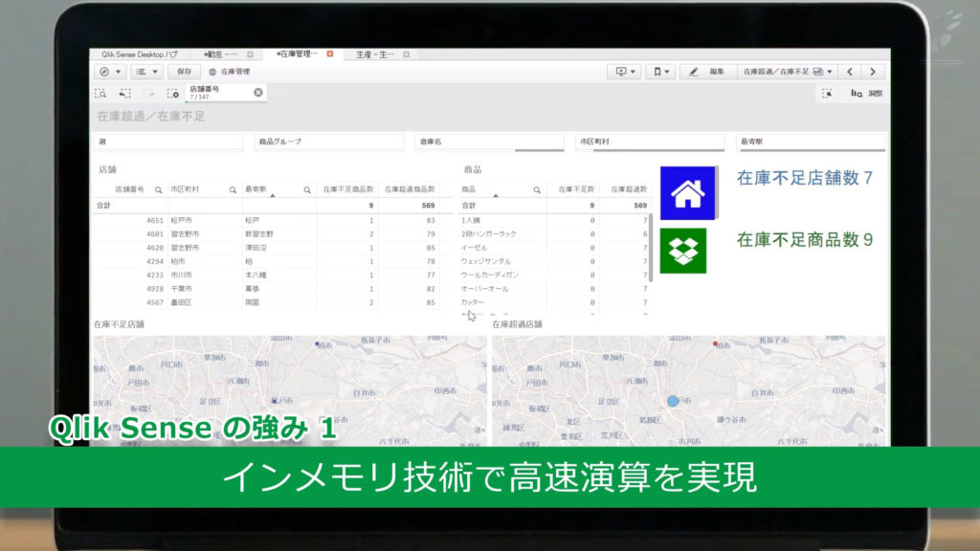Open the selections tool icon
The width and height of the screenshot is (980, 551).
[827, 93]
